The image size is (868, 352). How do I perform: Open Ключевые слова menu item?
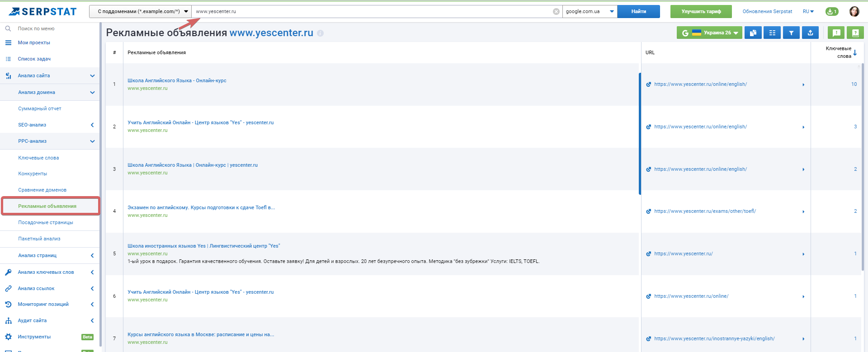(38, 158)
